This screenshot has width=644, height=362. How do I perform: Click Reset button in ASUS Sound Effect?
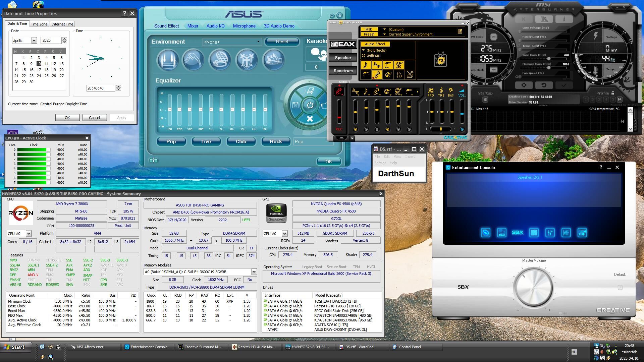pyautogui.click(x=282, y=42)
